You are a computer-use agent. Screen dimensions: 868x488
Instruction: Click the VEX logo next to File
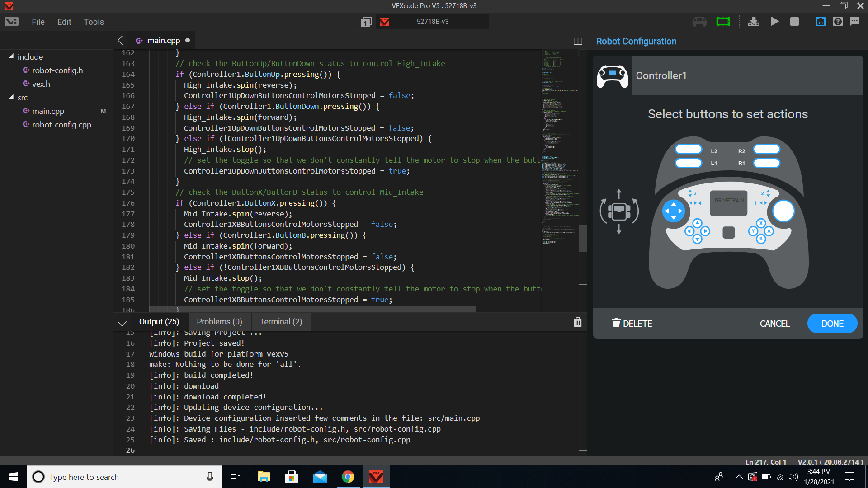point(11,22)
